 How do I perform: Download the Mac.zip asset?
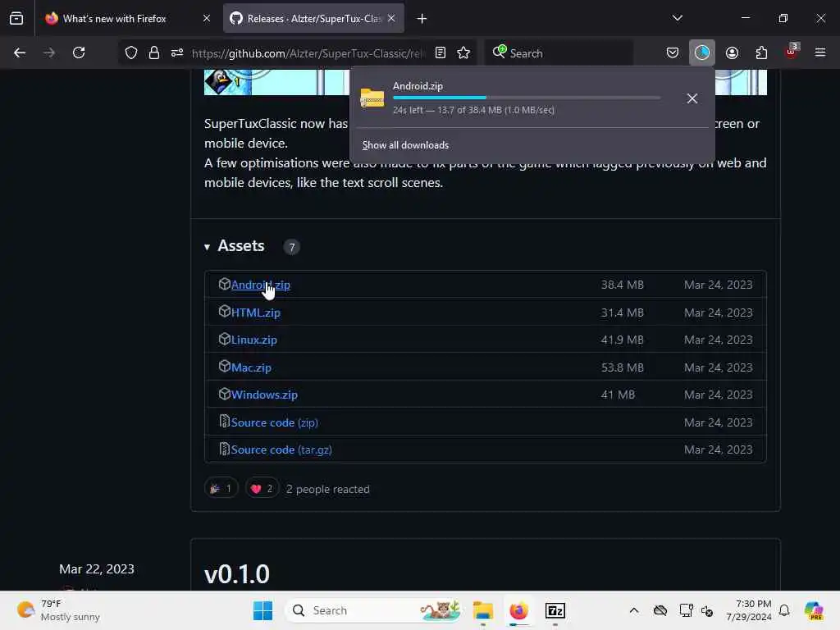251,367
